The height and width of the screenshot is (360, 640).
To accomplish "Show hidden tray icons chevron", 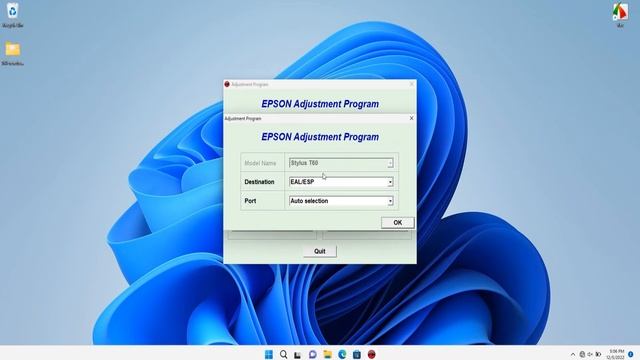I will pos(573,354).
